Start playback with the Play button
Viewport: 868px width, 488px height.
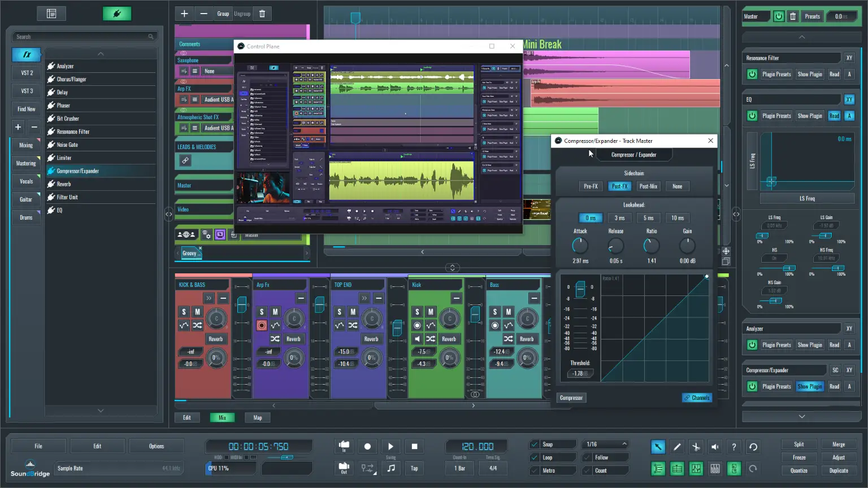(x=390, y=446)
